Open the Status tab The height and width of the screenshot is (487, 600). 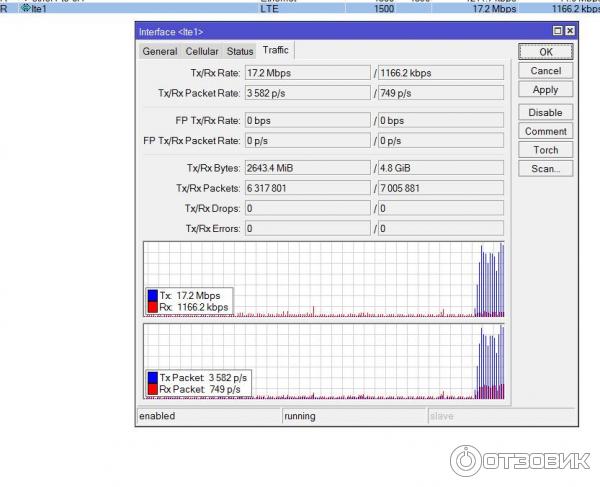(240, 51)
